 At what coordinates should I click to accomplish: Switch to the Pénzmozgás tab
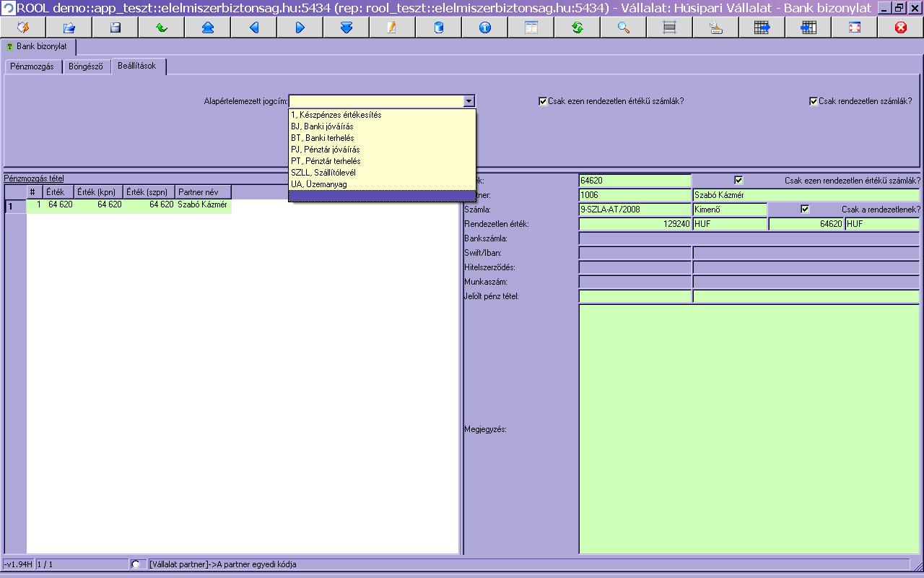click(x=32, y=66)
